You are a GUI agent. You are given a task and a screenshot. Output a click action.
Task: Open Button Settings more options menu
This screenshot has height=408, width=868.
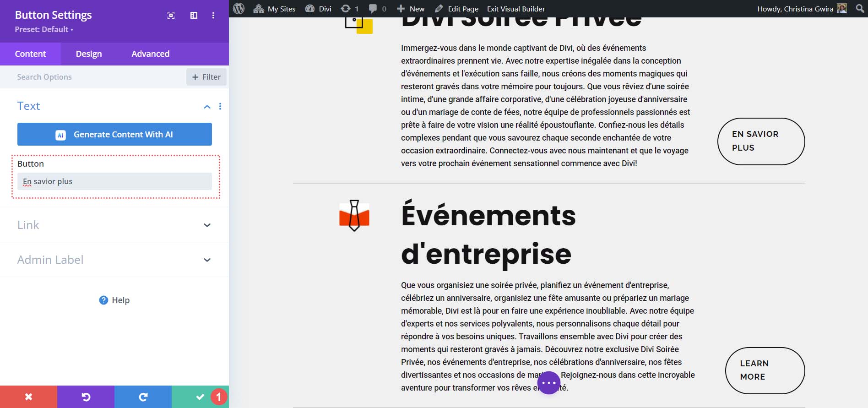click(213, 16)
